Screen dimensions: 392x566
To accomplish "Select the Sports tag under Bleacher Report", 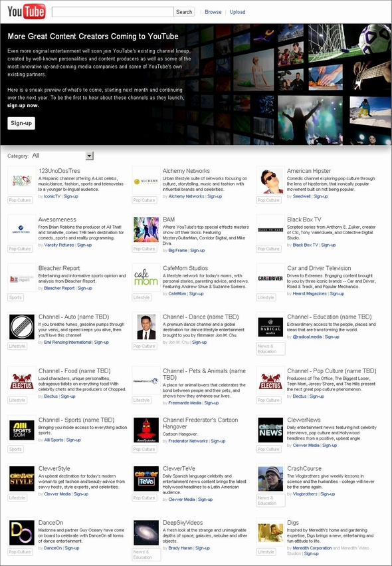I will click(15, 298).
